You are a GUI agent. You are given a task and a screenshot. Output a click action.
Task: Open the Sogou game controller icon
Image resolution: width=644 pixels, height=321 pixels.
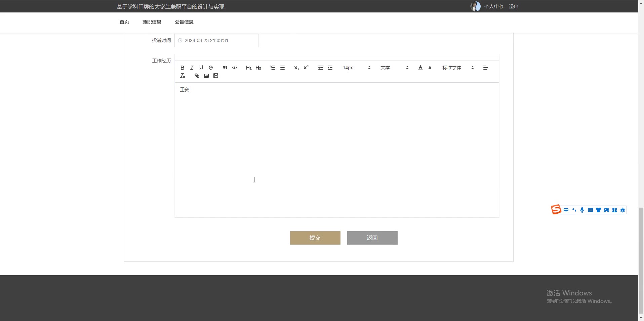[x=606, y=210]
